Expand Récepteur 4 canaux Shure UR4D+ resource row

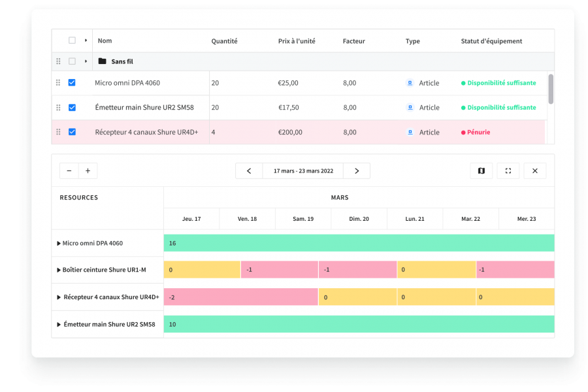click(59, 297)
